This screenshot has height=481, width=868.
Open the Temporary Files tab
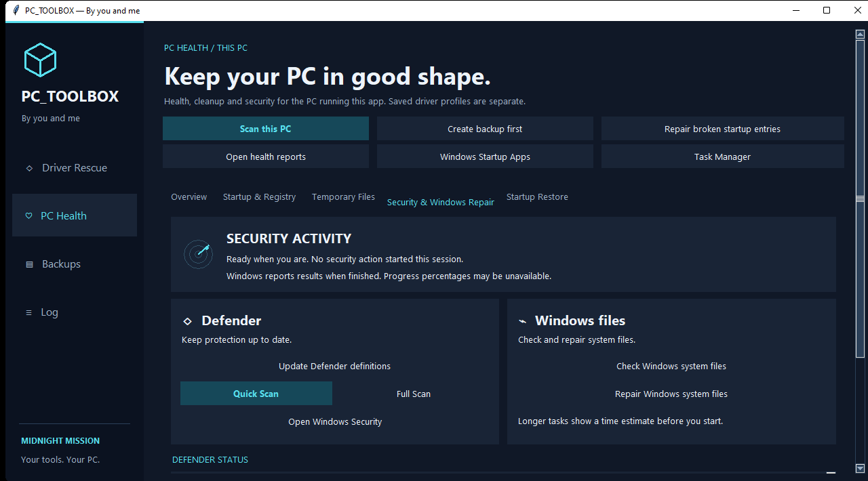tap(343, 196)
